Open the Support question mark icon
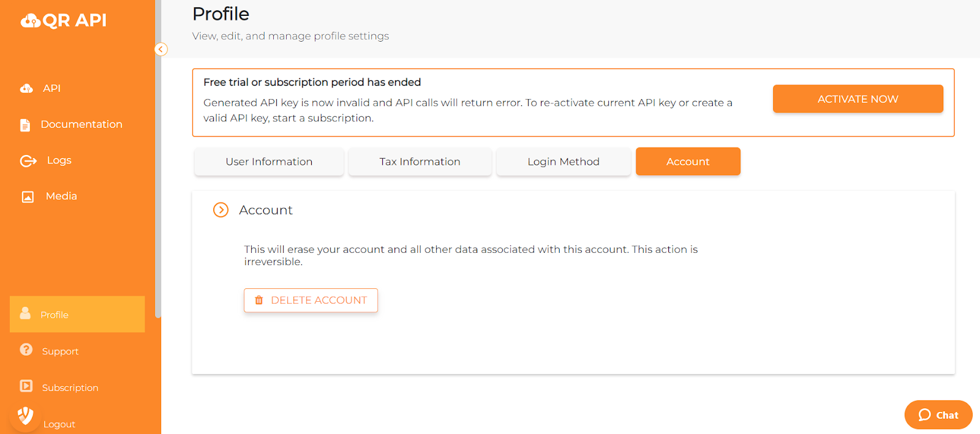This screenshot has width=980, height=434. click(26, 350)
